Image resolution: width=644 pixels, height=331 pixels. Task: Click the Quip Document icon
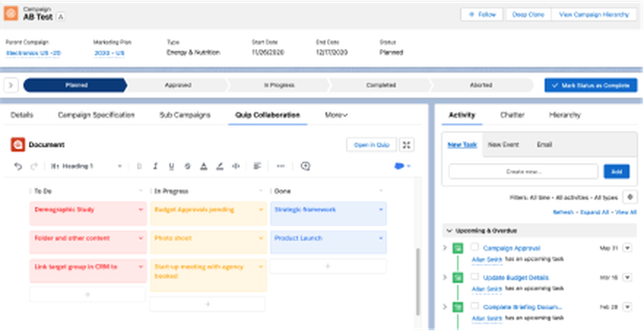point(17,144)
